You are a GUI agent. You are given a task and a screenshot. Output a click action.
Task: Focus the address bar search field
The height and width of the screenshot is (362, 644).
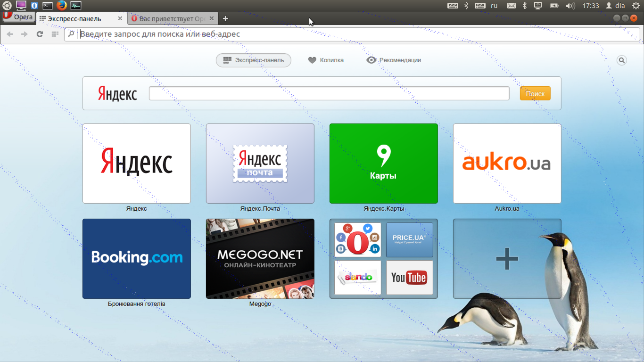[x=352, y=34]
